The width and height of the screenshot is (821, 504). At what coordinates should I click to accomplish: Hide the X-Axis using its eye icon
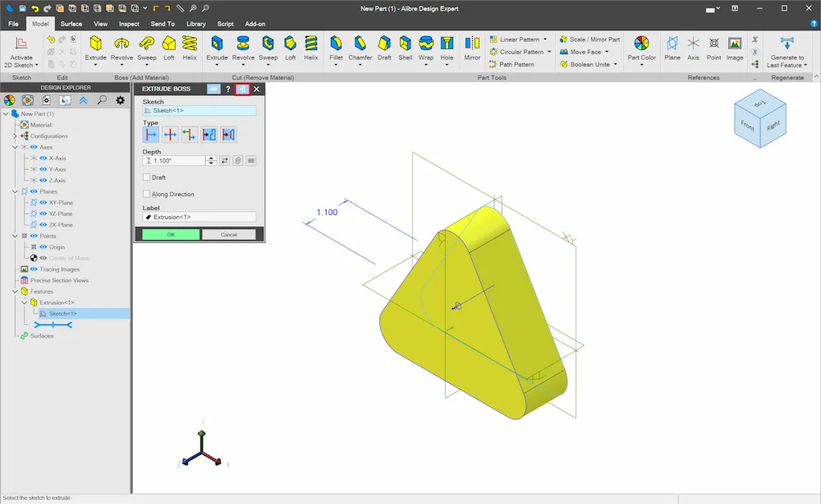(x=44, y=158)
